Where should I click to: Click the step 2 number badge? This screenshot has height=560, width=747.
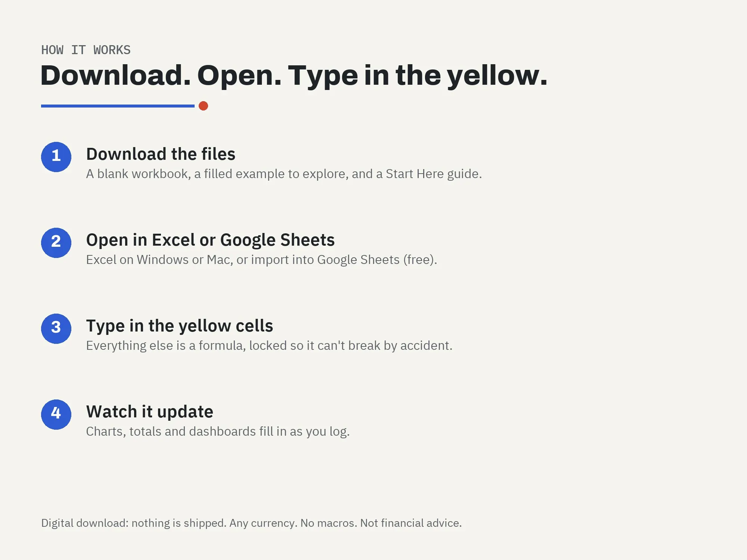tap(56, 243)
